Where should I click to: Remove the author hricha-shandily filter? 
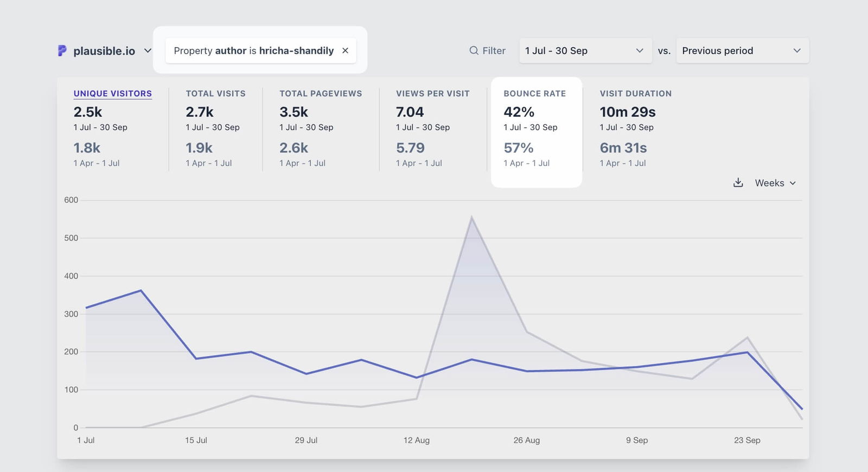[345, 50]
